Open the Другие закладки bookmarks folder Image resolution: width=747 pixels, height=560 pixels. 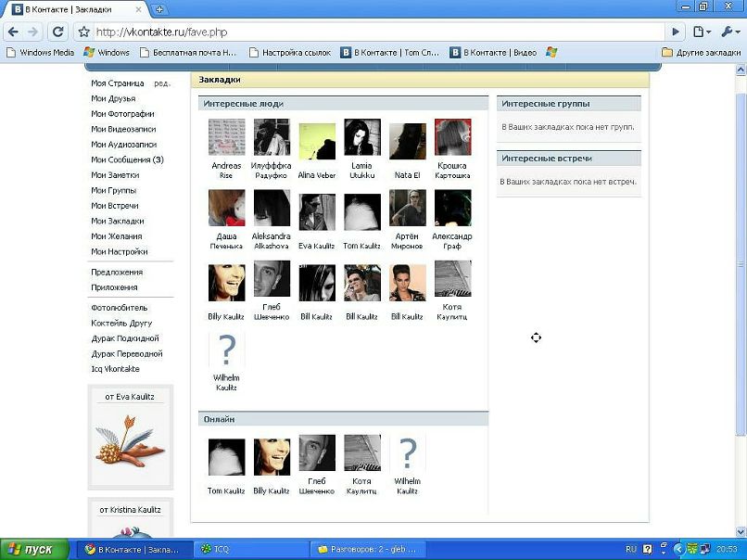(x=701, y=53)
